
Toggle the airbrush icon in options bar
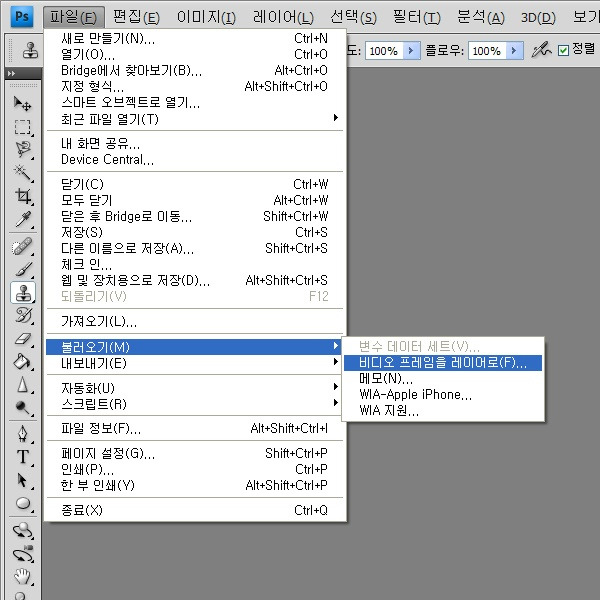541,50
